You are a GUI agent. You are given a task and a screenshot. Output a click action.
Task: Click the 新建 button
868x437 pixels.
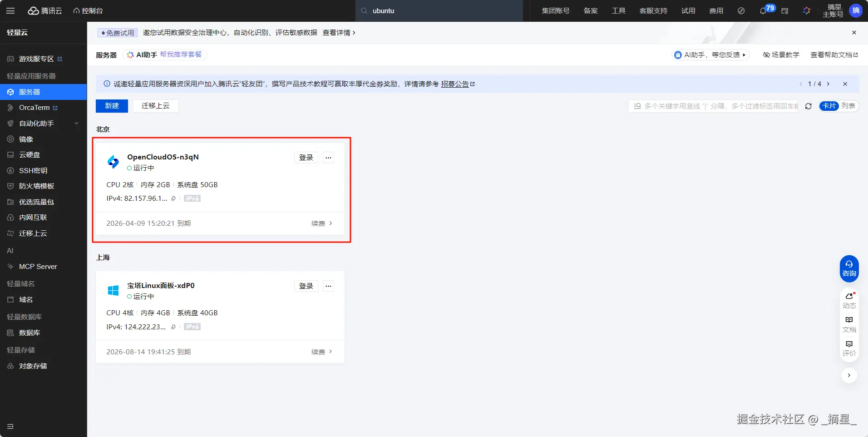(x=112, y=106)
